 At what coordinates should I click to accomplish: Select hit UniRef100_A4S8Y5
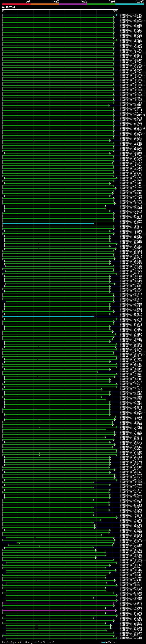click(131, 223)
